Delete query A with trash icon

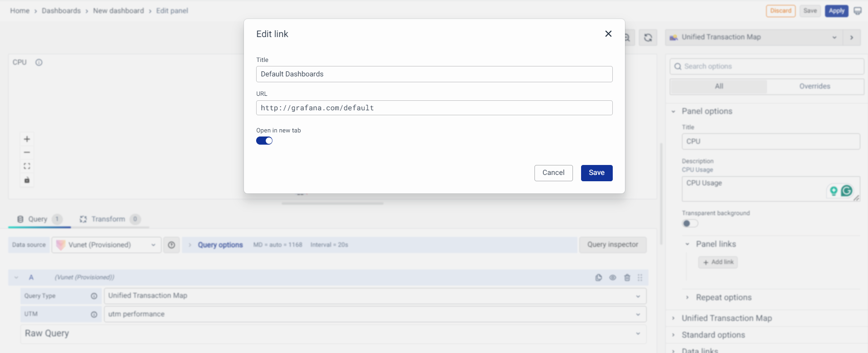(627, 278)
